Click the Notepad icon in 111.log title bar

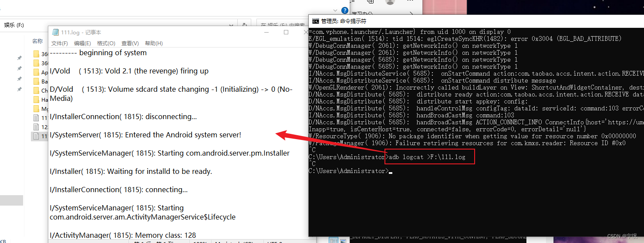[x=55, y=32]
